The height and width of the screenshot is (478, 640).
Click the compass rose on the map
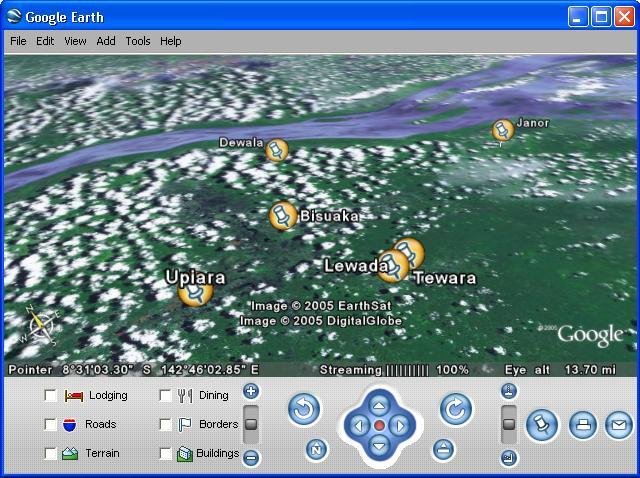40,325
